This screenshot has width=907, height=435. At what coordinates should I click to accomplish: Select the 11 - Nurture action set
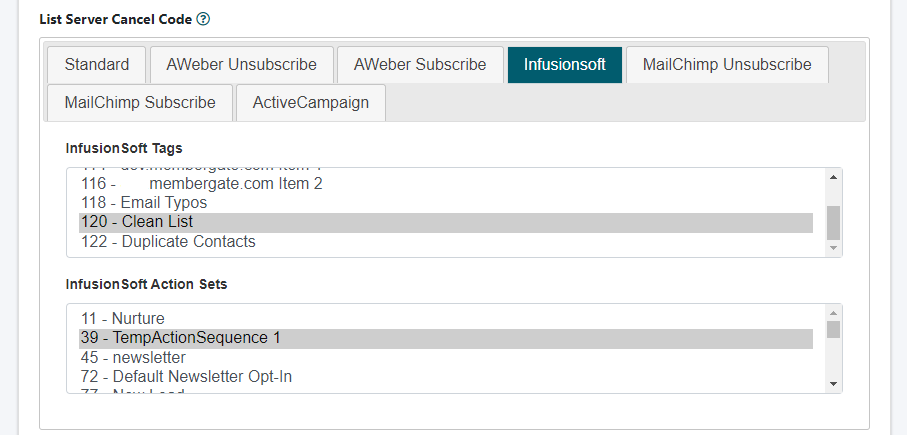tap(445, 319)
